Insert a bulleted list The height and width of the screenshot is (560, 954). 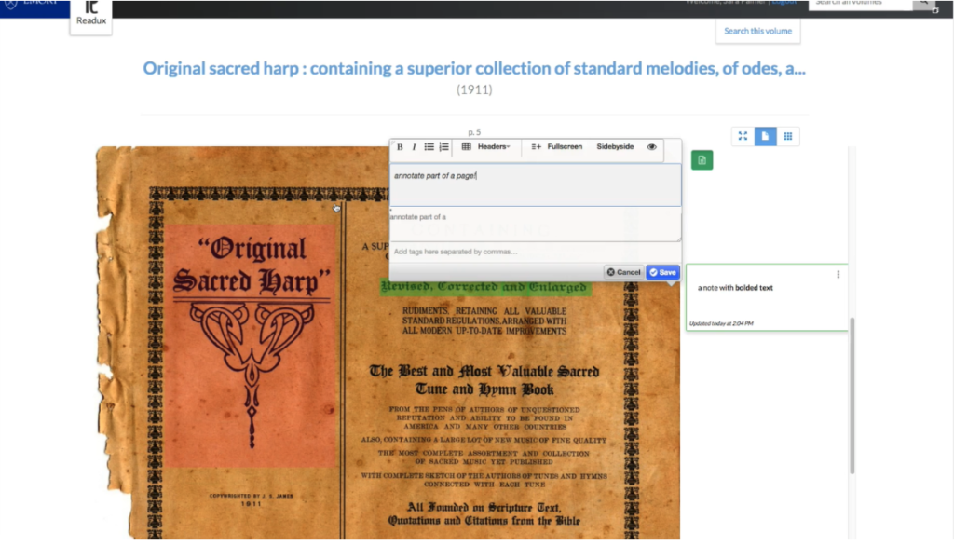429,147
